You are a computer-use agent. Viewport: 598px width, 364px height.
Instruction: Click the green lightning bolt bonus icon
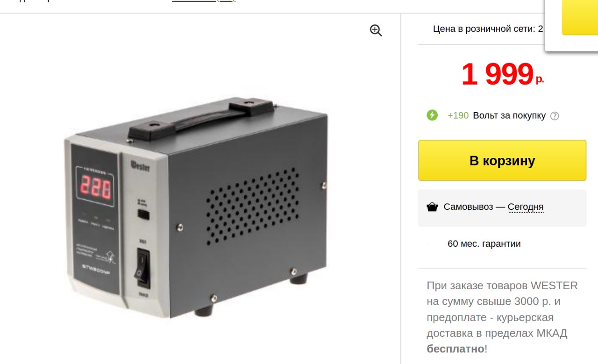pos(432,115)
